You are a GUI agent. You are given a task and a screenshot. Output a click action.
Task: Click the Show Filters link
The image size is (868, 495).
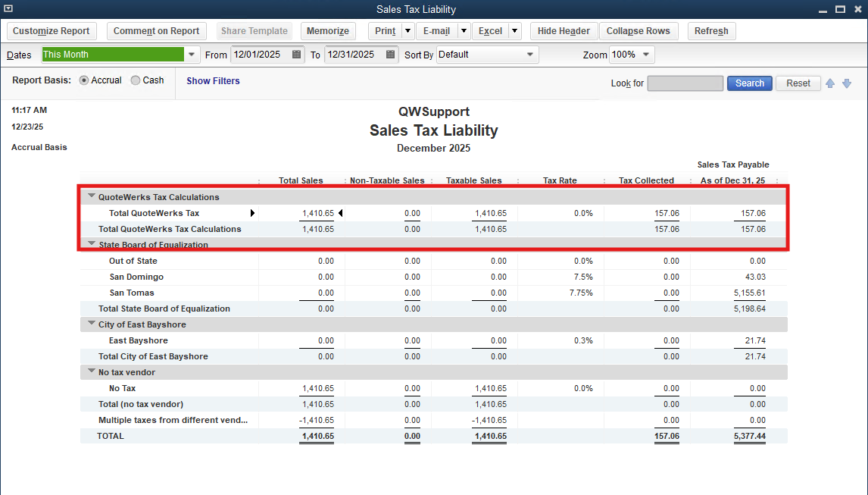pos(213,81)
